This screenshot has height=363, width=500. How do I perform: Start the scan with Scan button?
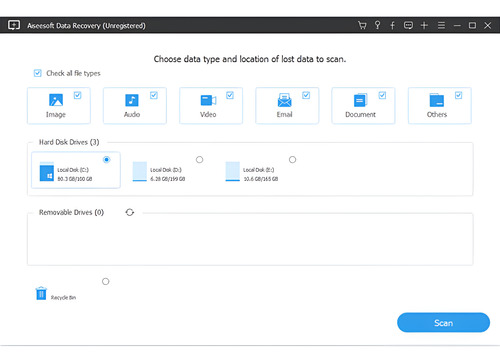443,322
